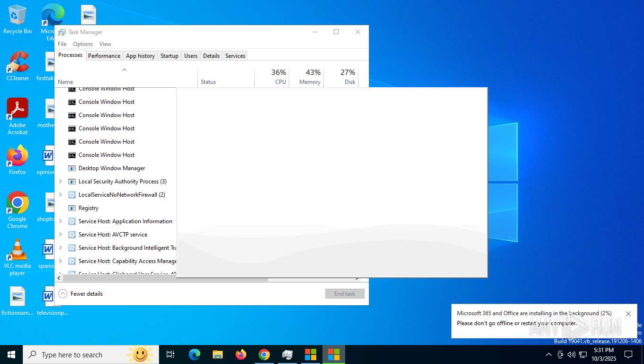
Task: Click the Meet Now tray icon
Action: (560, 355)
